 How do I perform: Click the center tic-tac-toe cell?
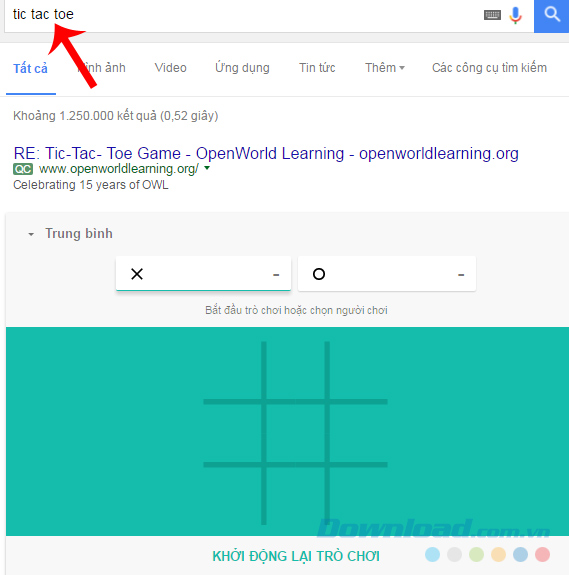click(295, 433)
